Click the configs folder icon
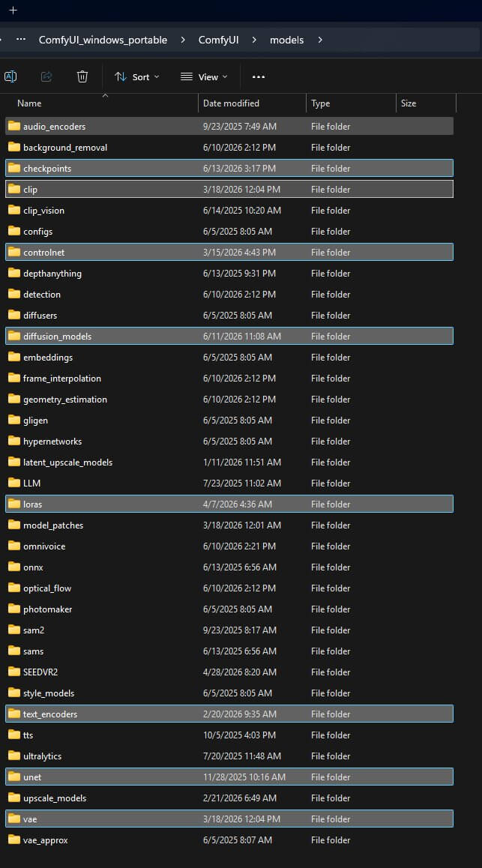Image resolution: width=482 pixels, height=868 pixels. coord(14,232)
